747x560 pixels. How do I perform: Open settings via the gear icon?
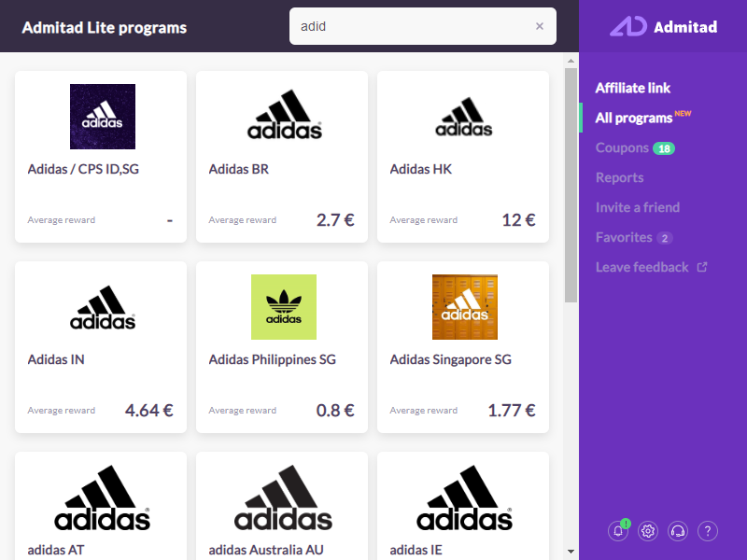648,530
